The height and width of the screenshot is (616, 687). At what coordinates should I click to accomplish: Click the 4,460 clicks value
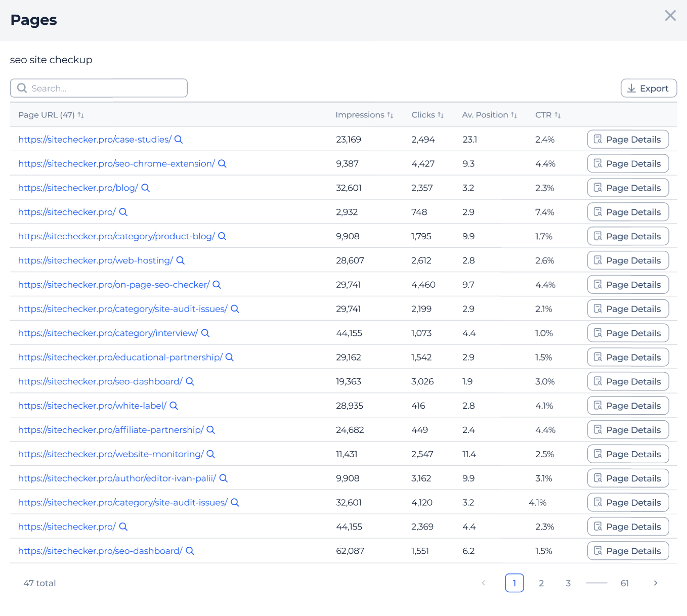click(423, 285)
